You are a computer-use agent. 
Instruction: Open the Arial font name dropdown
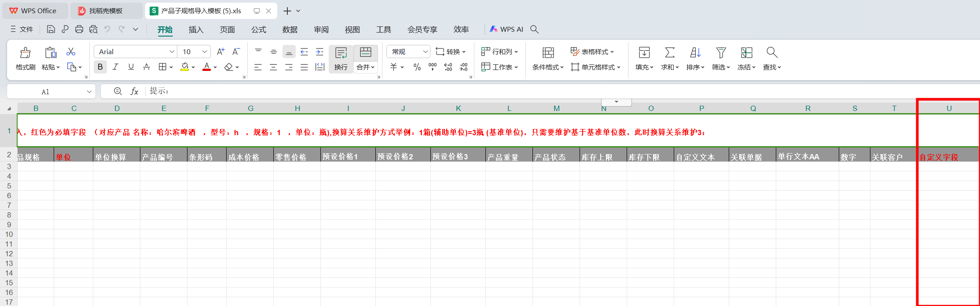tap(172, 52)
